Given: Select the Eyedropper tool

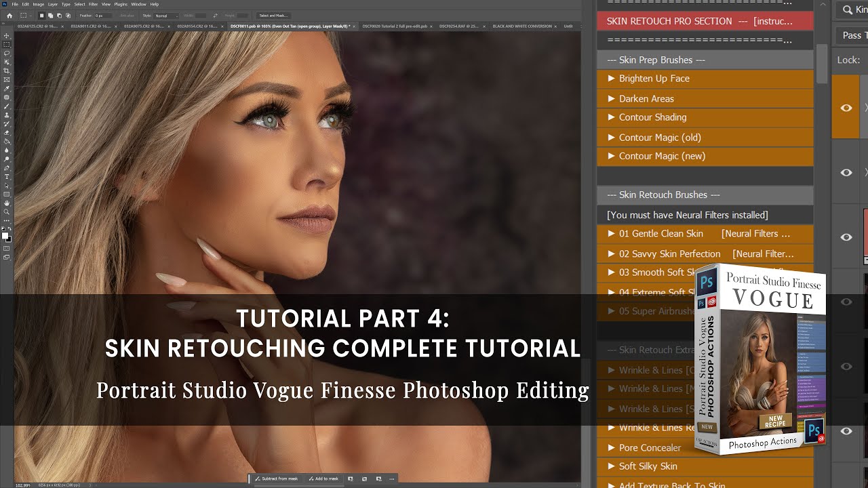Looking at the screenshot, I should [x=7, y=88].
